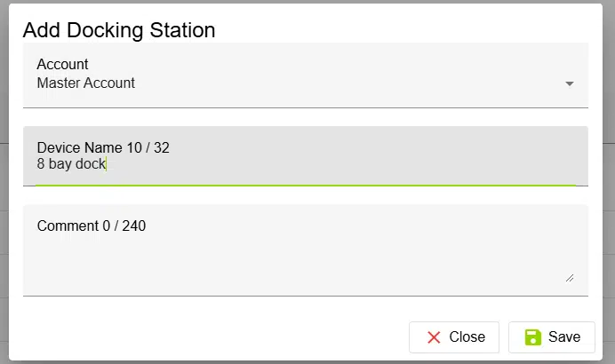Click the Save button label text
The width and height of the screenshot is (615, 364).
(564, 336)
